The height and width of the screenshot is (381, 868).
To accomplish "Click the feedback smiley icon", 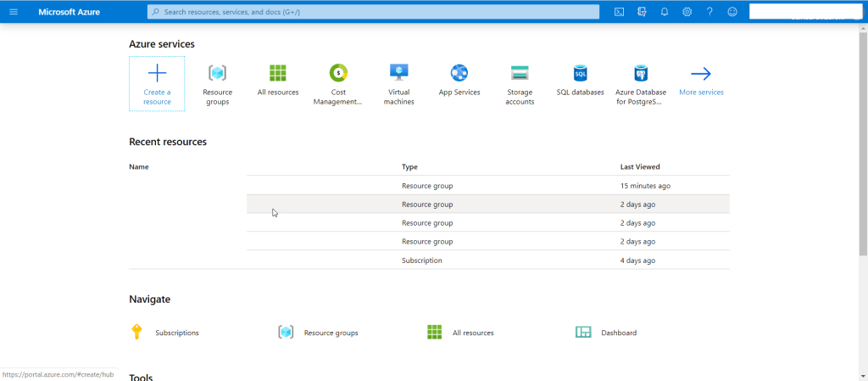I will pos(732,12).
